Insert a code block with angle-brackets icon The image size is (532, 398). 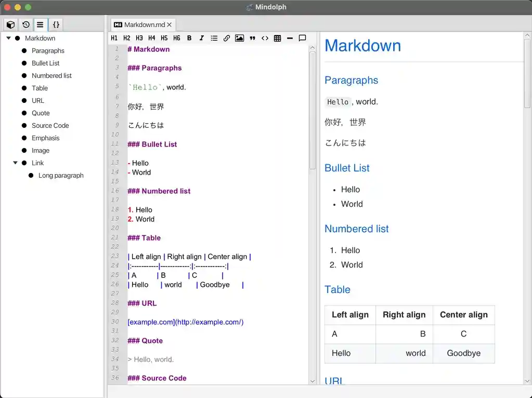pos(265,38)
